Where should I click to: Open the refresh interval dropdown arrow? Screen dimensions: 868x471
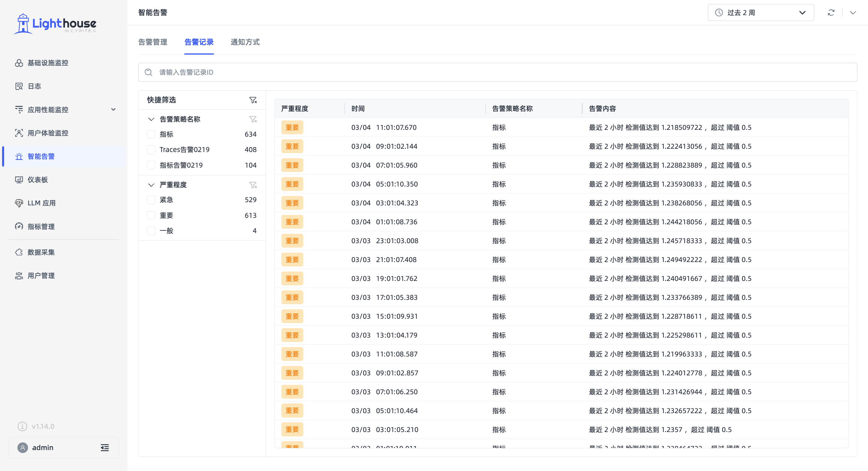[853, 13]
